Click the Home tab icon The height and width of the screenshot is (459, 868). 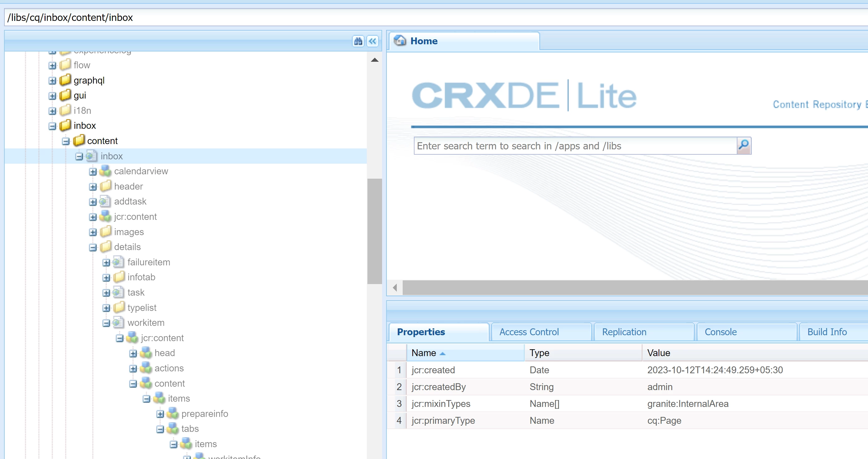400,41
